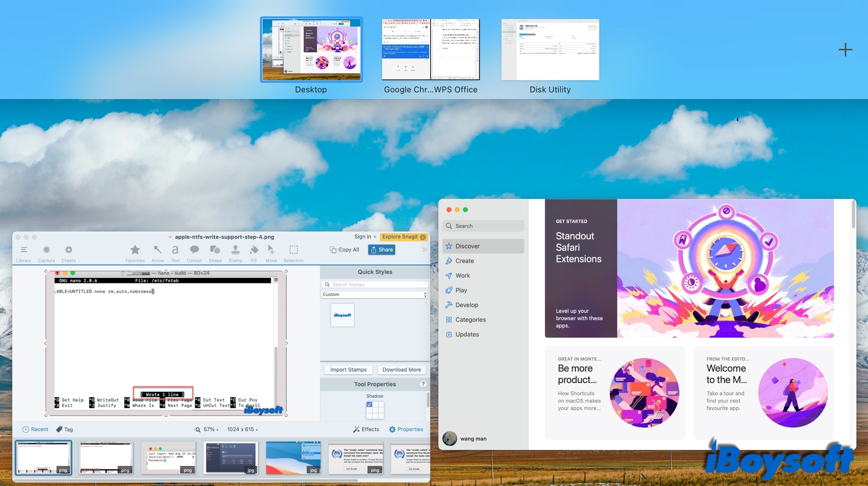Screen dimensions: 868x486
Task: Pick the Selection tool
Action: click(x=293, y=250)
